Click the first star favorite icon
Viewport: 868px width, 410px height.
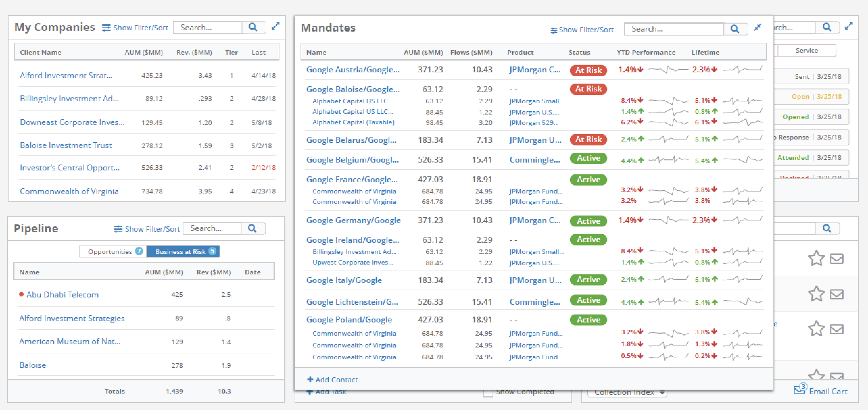pos(816,259)
